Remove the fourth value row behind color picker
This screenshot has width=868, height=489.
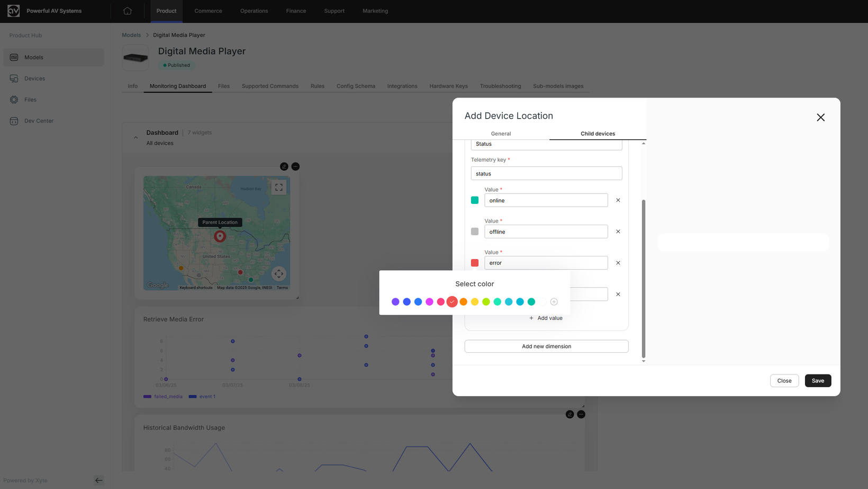pyautogui.click(x=618, y=294)
